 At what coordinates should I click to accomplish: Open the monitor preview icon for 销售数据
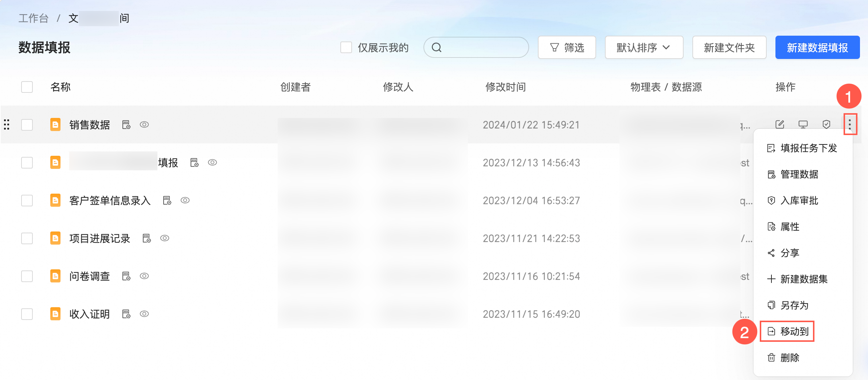[x=803, y=124]
